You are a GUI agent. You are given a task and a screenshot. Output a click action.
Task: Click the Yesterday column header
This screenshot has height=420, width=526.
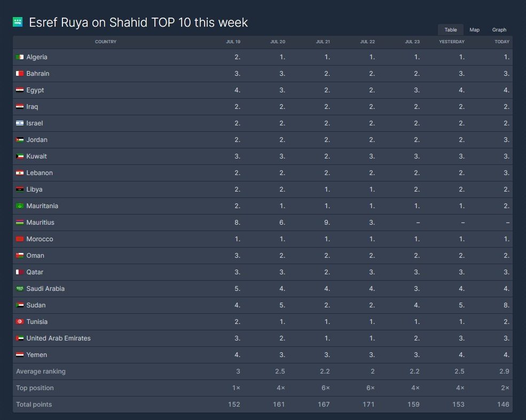click(451, 42)
